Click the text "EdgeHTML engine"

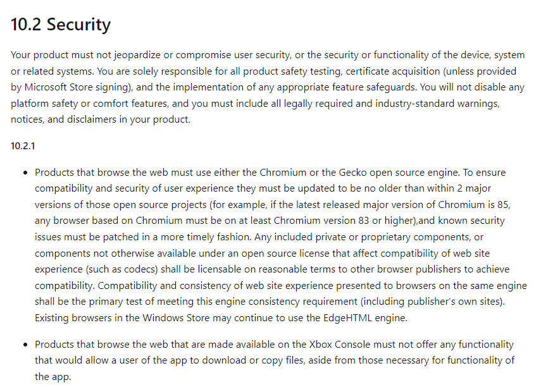tap(369, 317)
